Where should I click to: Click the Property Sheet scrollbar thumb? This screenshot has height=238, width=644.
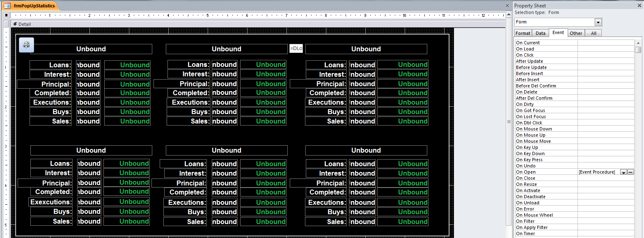tap(638, 50)
